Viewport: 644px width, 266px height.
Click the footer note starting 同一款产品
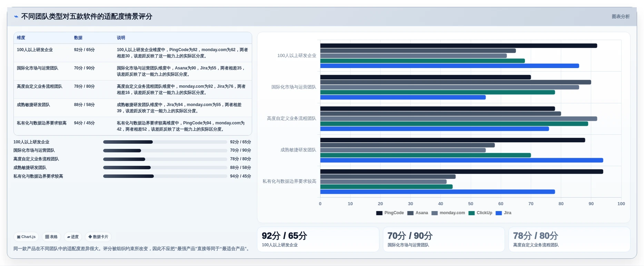coord(132,249)
